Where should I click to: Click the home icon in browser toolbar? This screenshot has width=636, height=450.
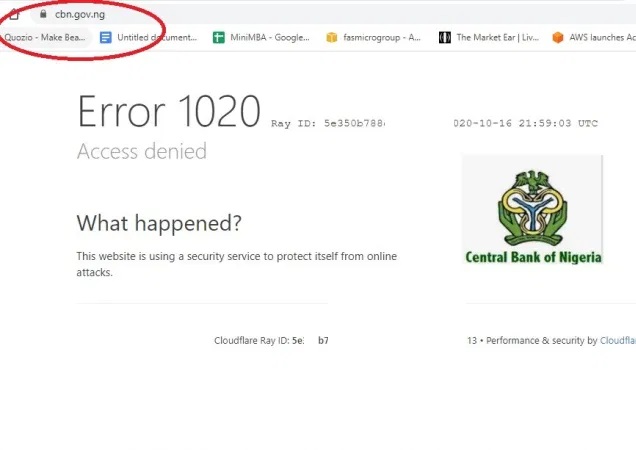click(14, 15)
